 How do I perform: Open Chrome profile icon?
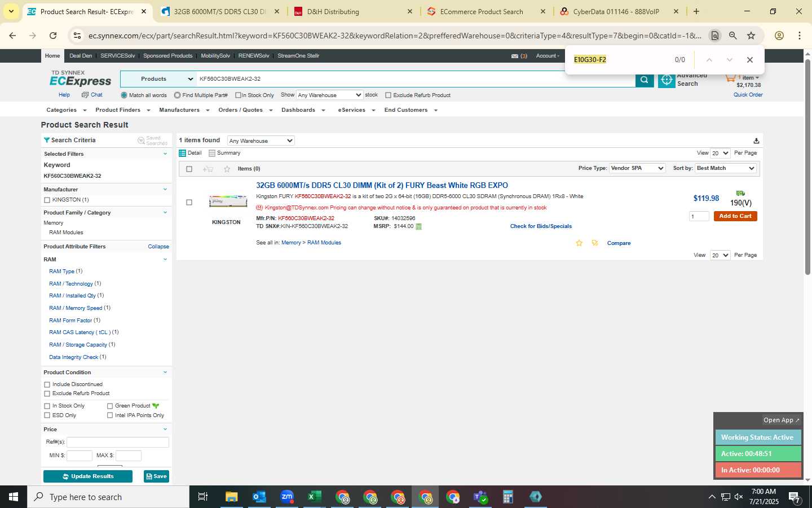(779, 36)
